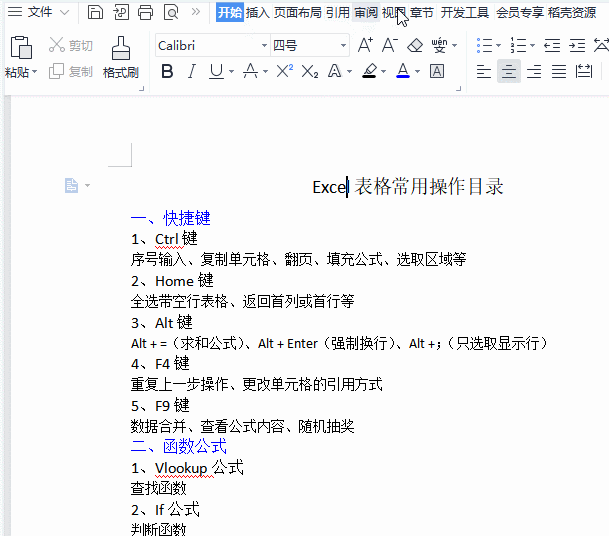Expand the highlight color dropdown arrow
Screen dimensions: 609x536
384,71
